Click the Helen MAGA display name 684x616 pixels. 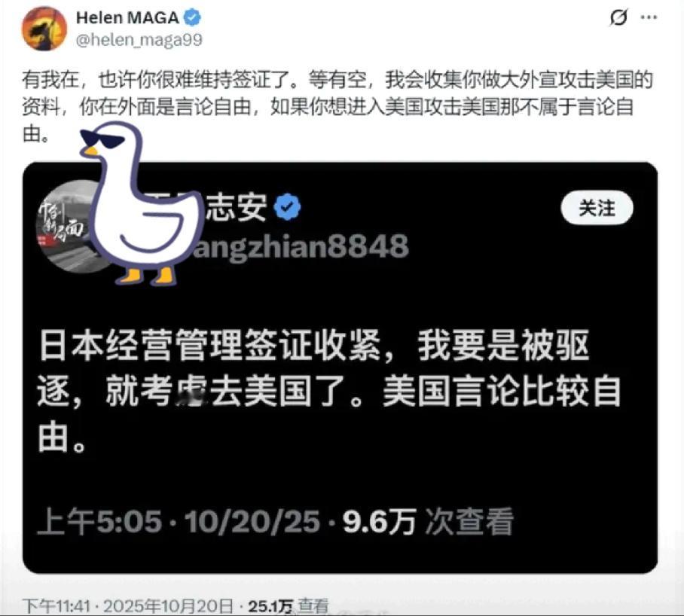(x=127, y=18)
